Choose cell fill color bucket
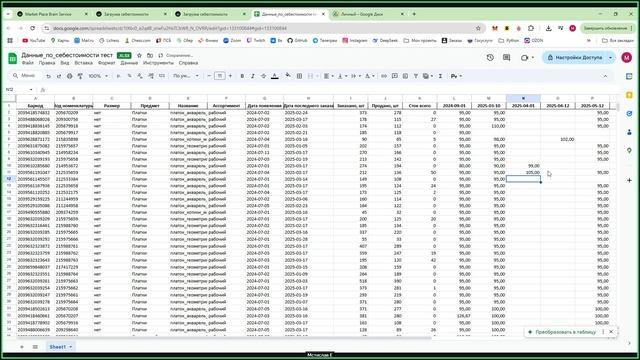 click(288, 76)
